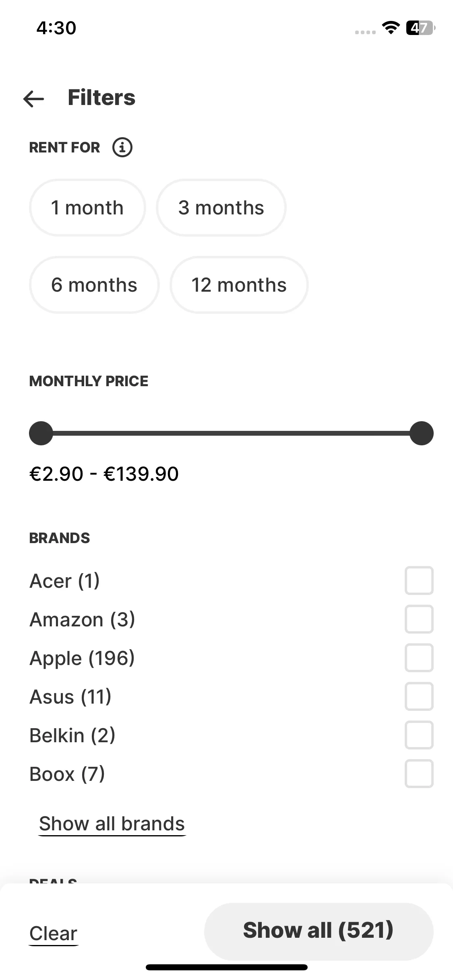Tap the Apple (196) brand label
Viewport: 453px width, 980px height.
coord(82,659)
